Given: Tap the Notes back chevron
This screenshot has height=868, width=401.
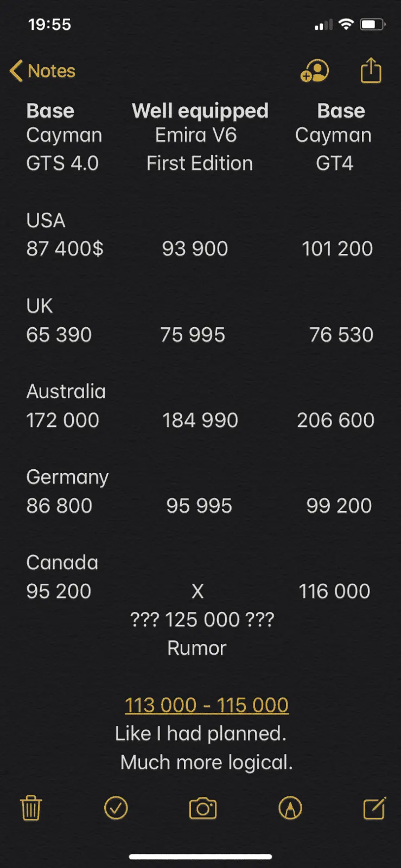Looking at the screenshot, I should click(16, 71).
